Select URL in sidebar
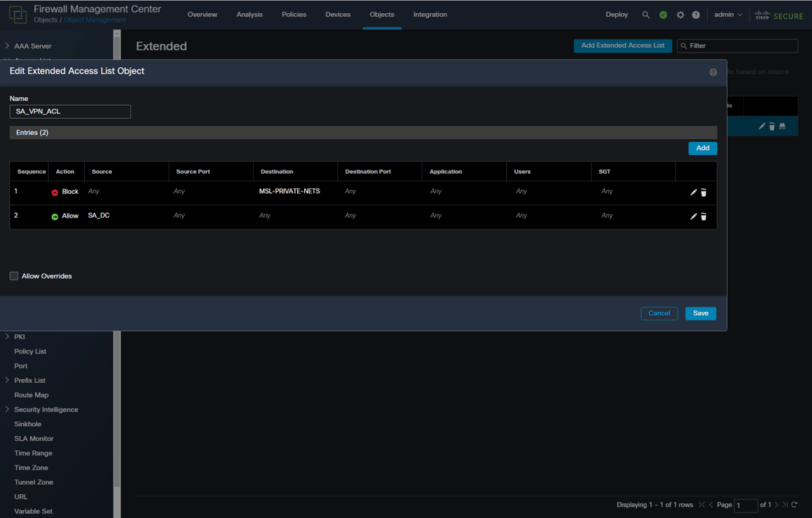Viewport: 812px width, 518px height. coord(21,496)
